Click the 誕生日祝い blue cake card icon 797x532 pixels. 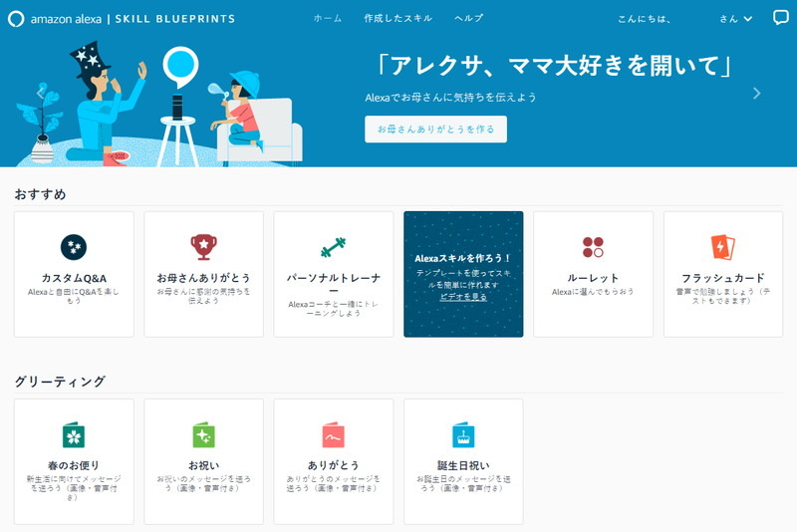(463, 435)
